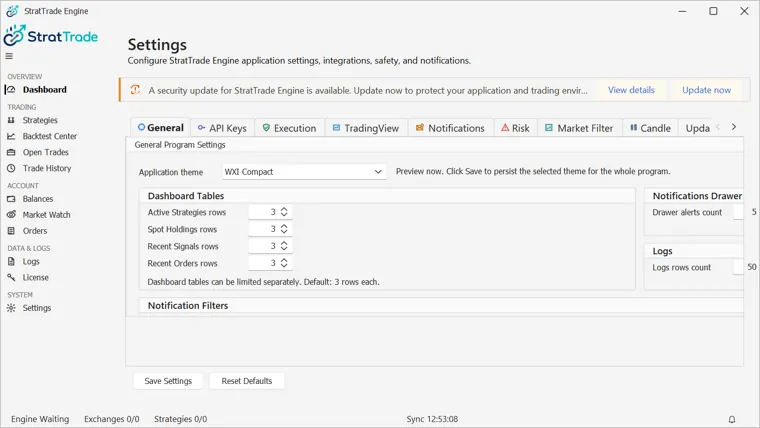Open the Application theme dropdown
Image resolution: width=760 pixels, height=428 pixels.
304,172
